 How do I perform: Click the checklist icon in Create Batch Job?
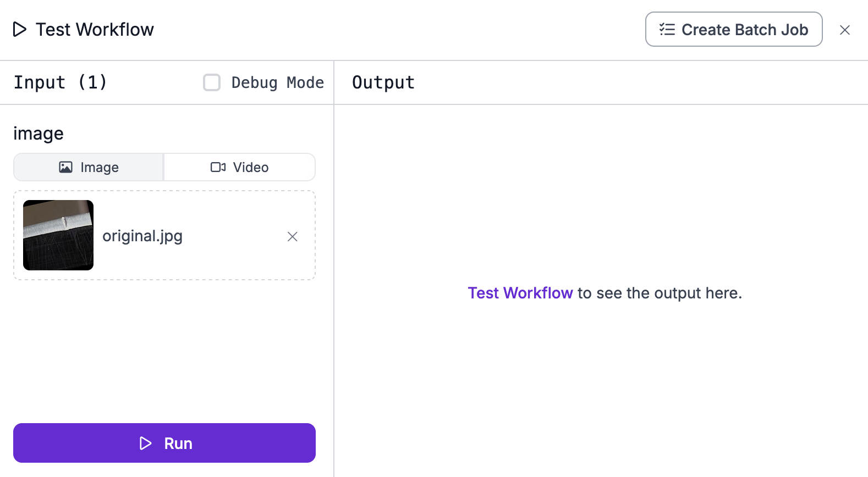667,29
